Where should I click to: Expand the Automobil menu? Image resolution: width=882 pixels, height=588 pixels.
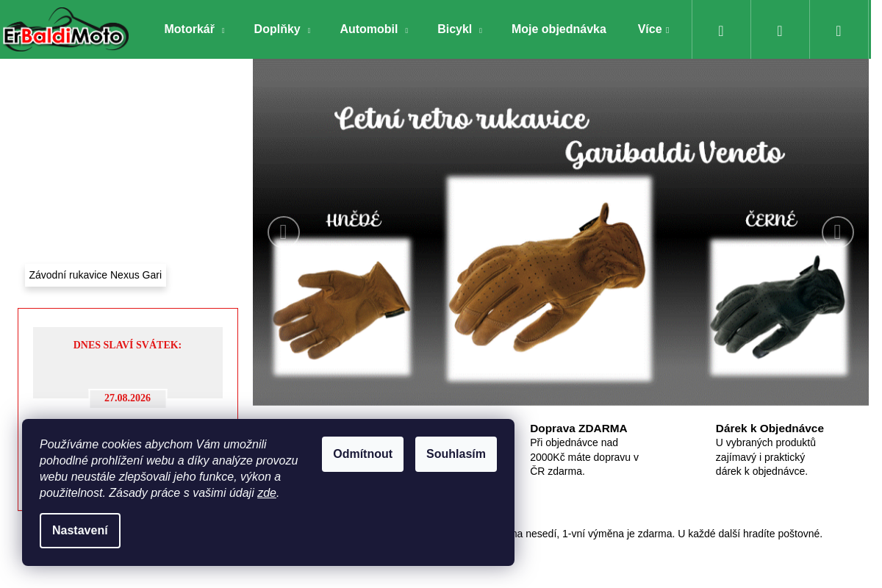pos(373,29)
